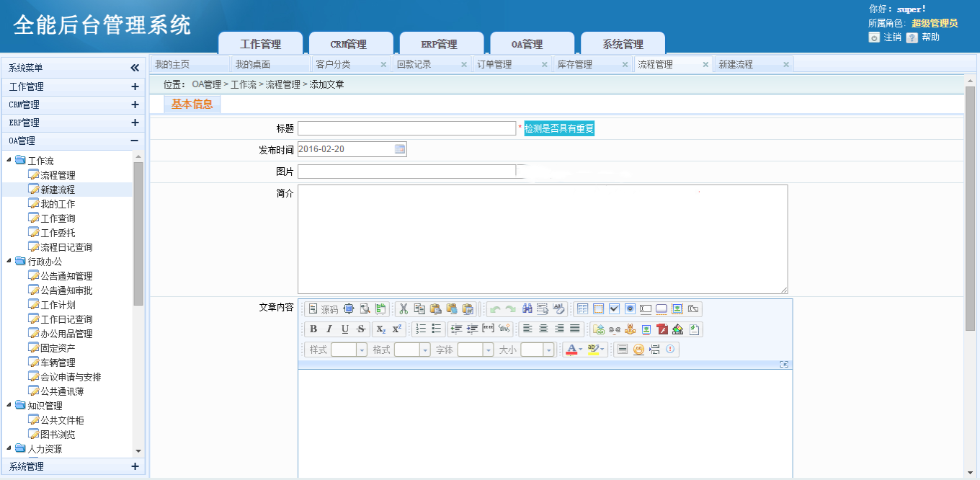Click the 注销 logout link
The height and width of the screenshot is (480, 980).
point(892,37)
